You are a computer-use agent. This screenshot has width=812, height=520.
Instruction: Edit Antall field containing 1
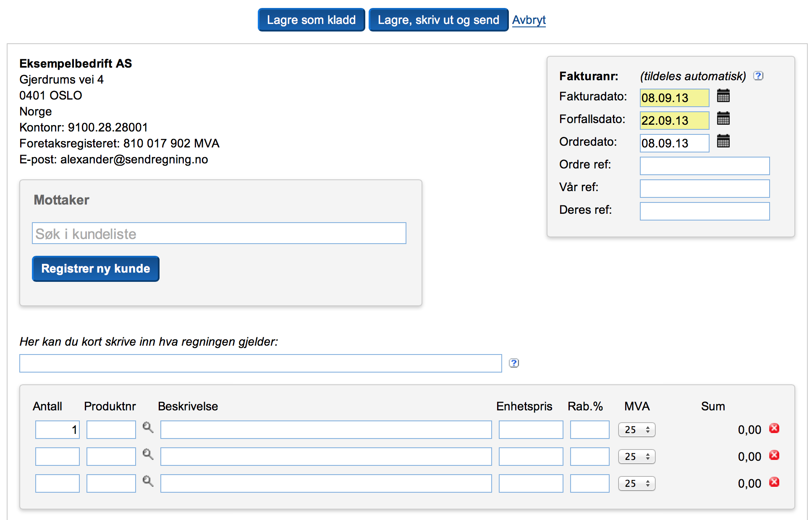click(58, 430)
